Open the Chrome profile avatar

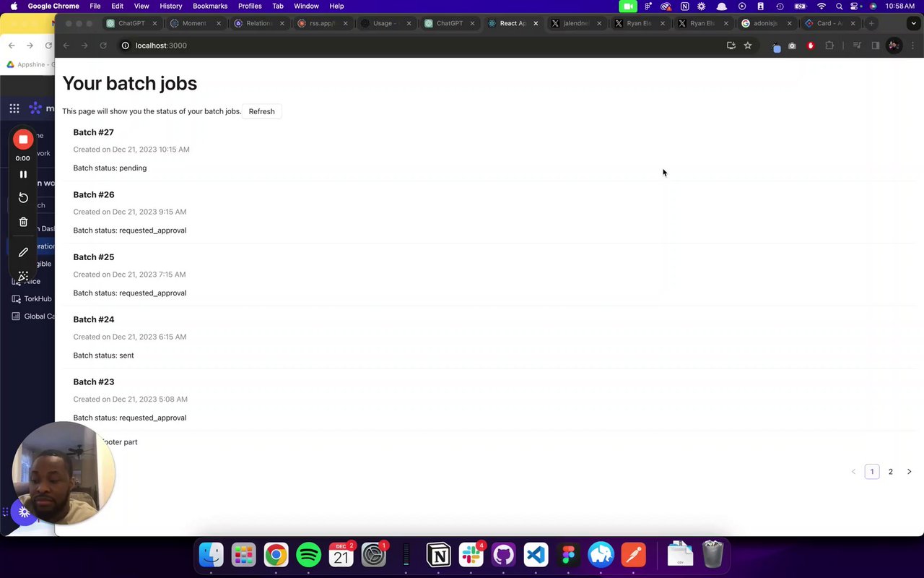[894, 46]
